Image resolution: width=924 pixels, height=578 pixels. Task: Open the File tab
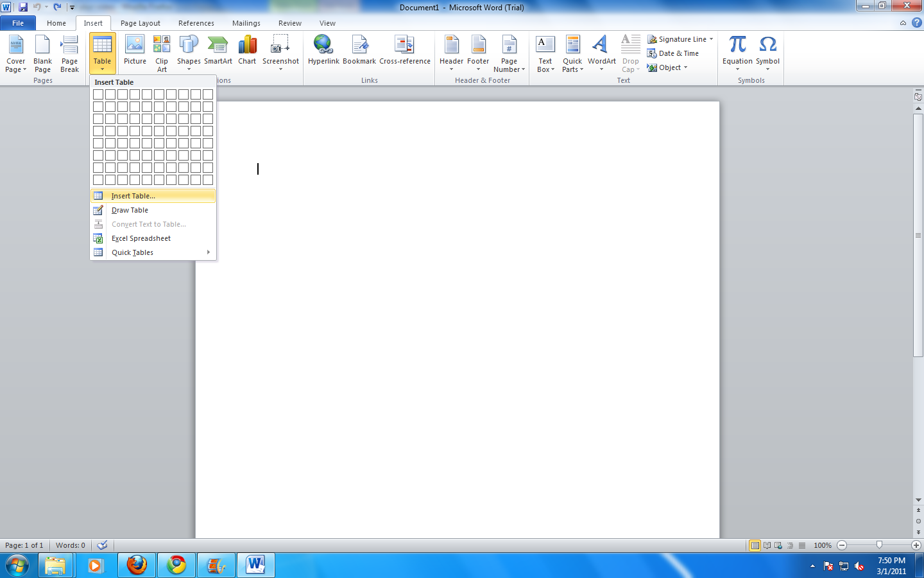point(18,23)
